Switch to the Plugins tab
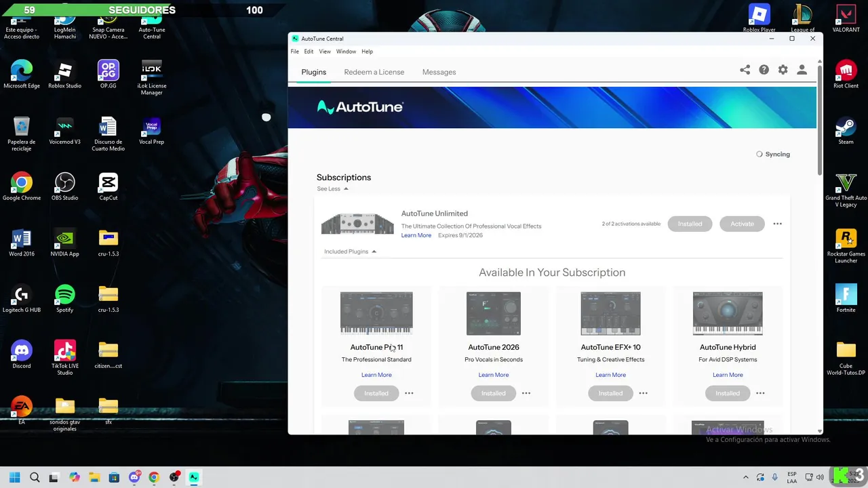Viewport: 868px width, 488px height. (x=314, y=72)
